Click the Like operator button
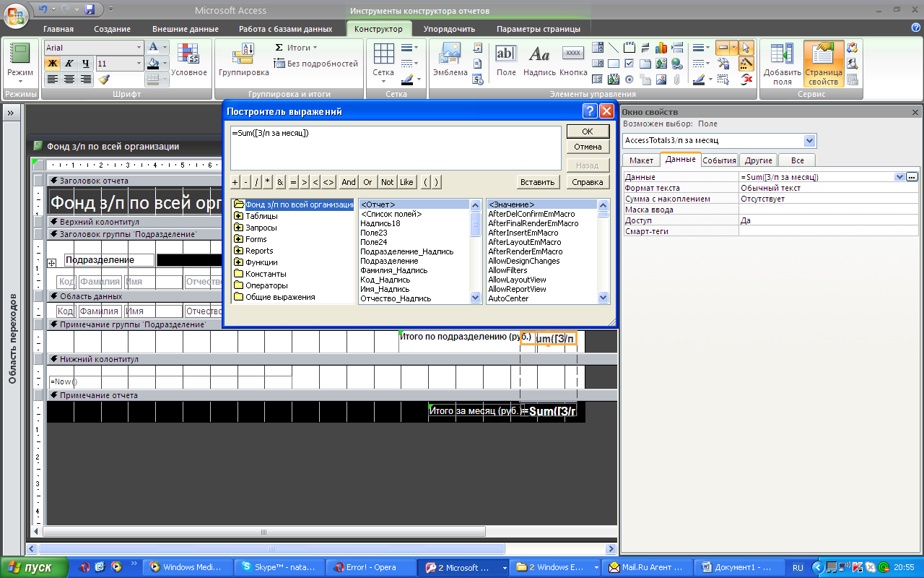This screenshot has height=578, width=924. point(407,182)
